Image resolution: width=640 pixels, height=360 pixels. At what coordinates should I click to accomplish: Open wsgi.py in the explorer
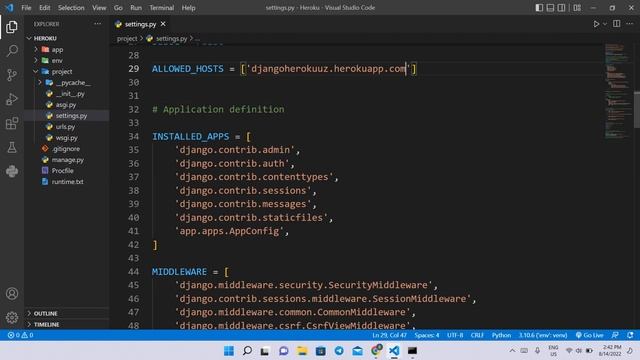(x=67, y=138)
